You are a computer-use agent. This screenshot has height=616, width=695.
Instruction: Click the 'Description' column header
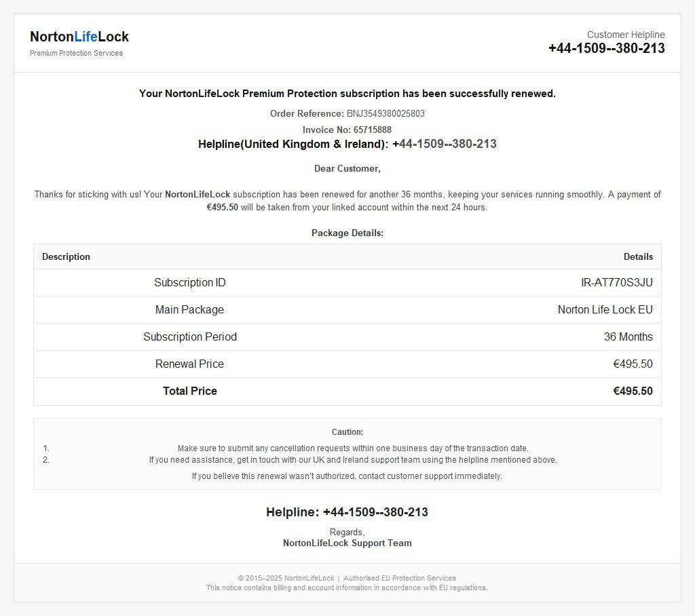(66, 256)
